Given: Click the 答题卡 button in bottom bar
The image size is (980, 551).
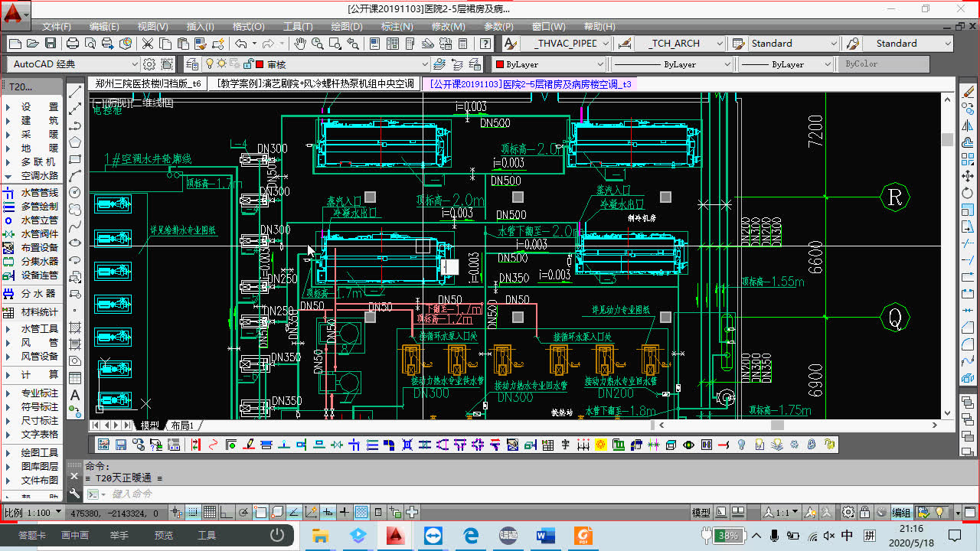Looking at the screenshot, I should coord(32,535).
